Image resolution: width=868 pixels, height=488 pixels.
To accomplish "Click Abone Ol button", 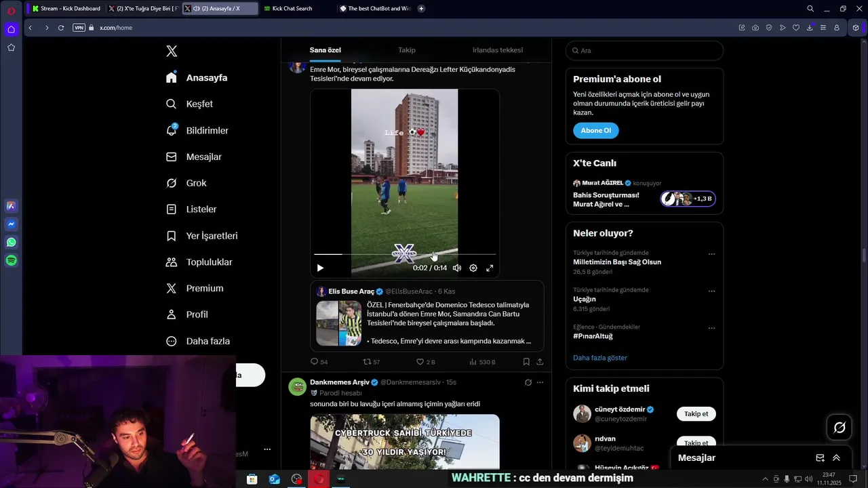I will tap(596, 130).
